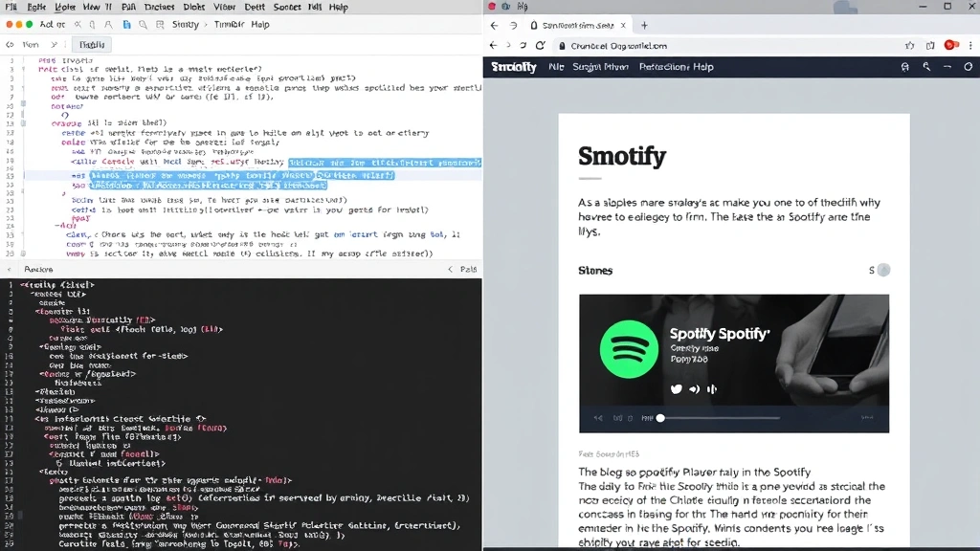This screenshot has height=551, width=980.
Task: Click the user avatar beside the Stories heading
Action: point(881,271)
